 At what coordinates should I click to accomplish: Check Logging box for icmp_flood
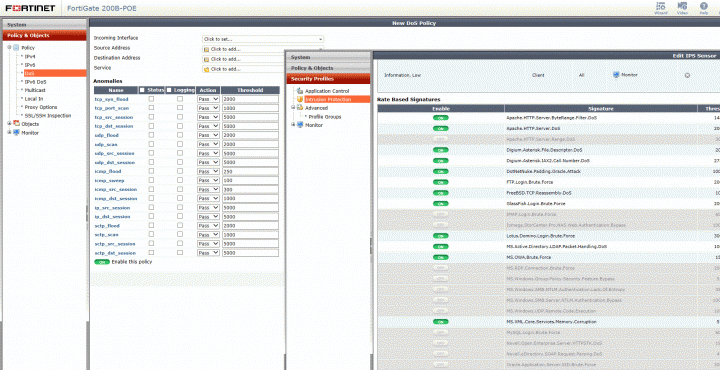point(180,171)
